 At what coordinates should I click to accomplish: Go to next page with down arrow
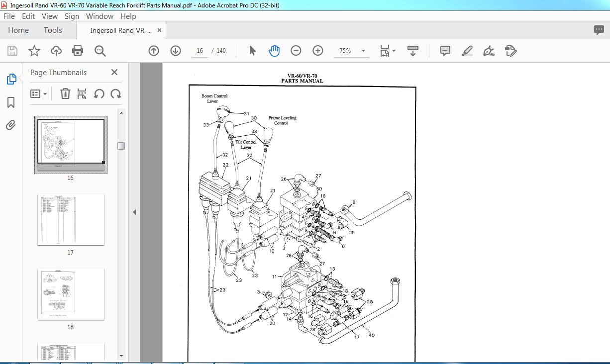176,51
